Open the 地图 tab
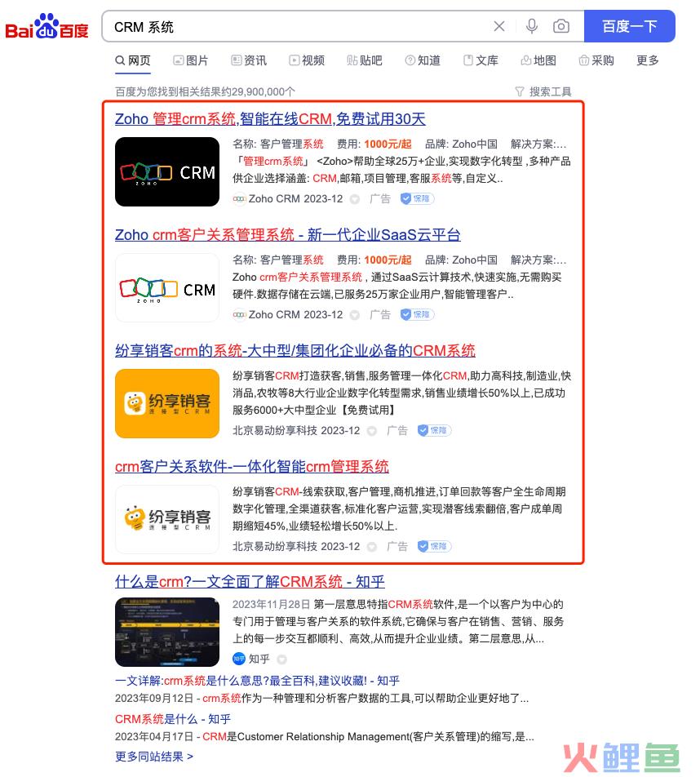This screenshot has width=700, height=777. (x=538, y=60)
